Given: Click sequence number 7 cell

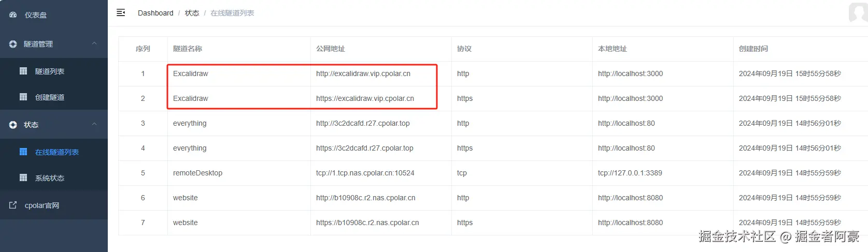Looking at the screenshot, I should (x=143, y=223).
